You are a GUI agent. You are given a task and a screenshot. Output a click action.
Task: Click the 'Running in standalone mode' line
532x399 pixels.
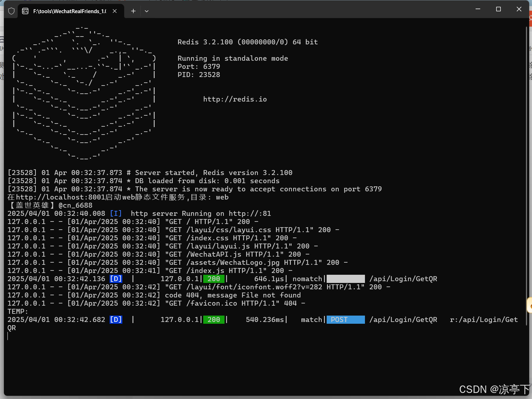point(233,58)
